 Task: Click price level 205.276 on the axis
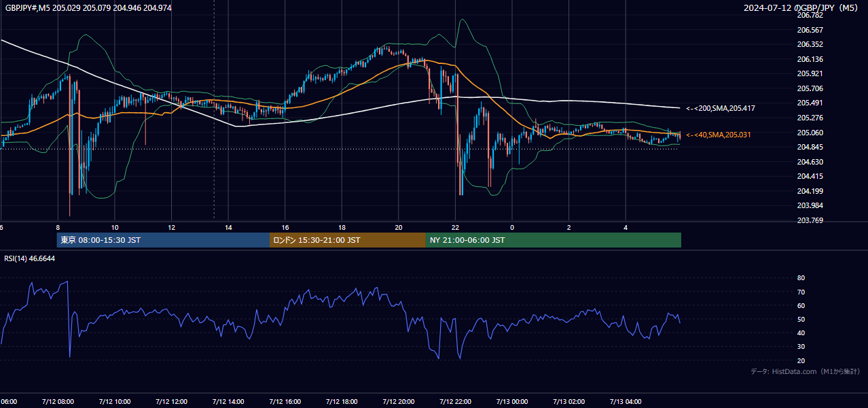click(810, 118)
